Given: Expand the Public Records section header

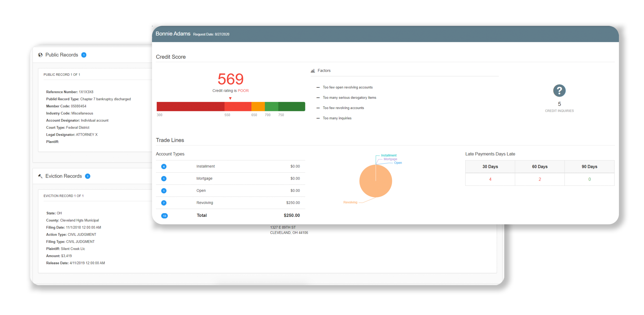Looking at the screenshot, I should point(62,55).
